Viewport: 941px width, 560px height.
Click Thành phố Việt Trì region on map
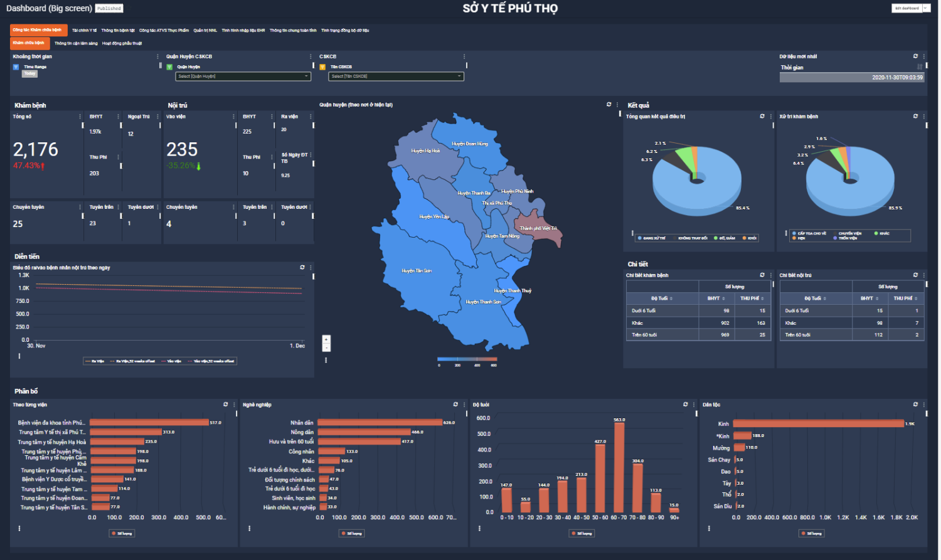pos(538,228)
